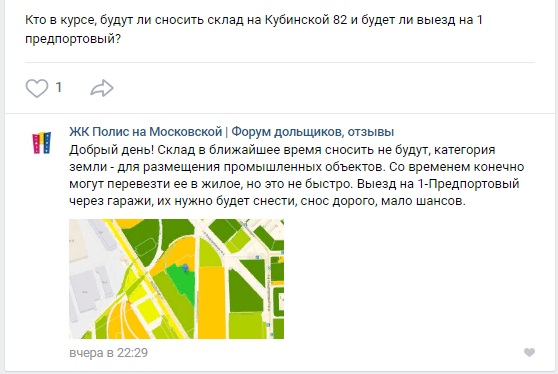Click the post question text about Кубинской 82

pyautogui.click(x=254, y=29)
